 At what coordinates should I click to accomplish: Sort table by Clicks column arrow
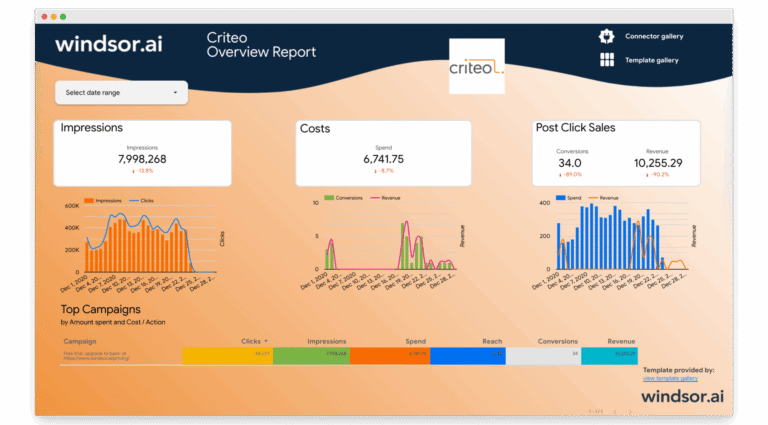pos(266,341)
